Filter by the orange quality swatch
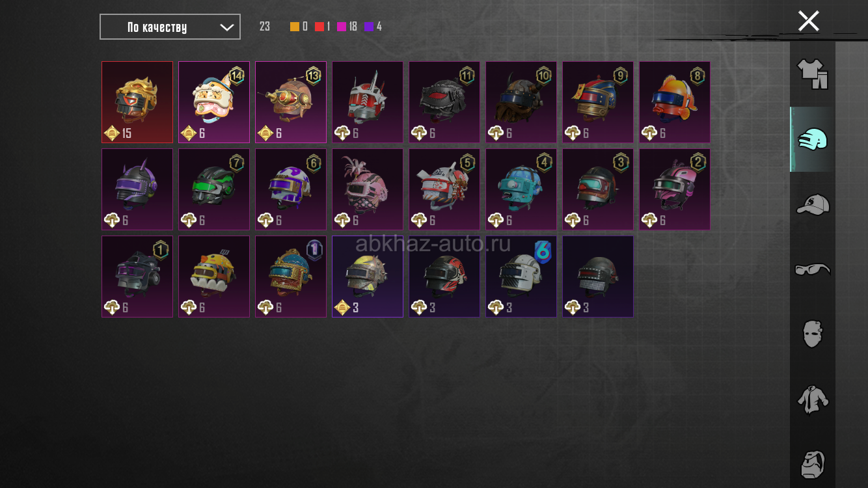Screen dimensions: 868x488 pyautogui.click(x=295, y=27)
